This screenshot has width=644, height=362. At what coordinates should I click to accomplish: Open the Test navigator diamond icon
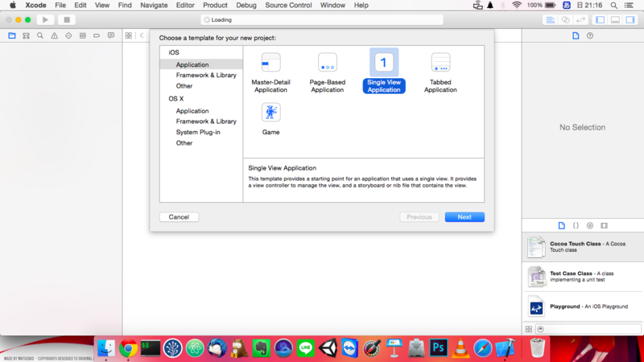[68, 35]
